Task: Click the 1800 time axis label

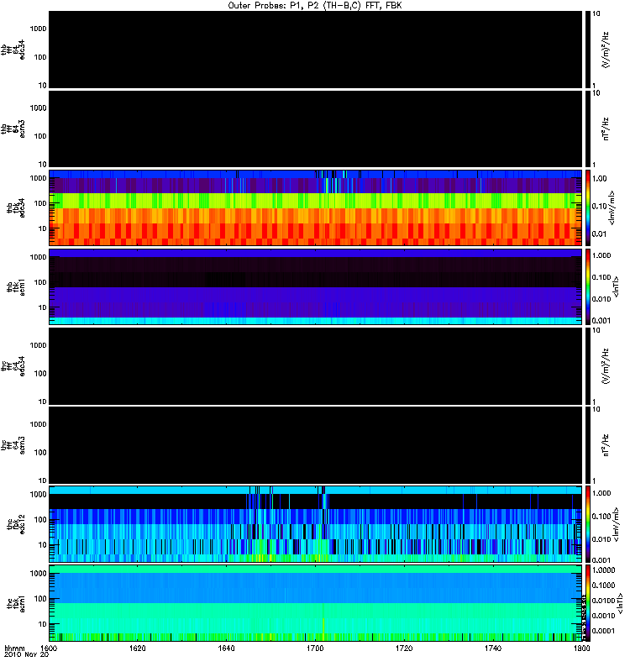Action: pyautogui.click(x=581, y=648)
